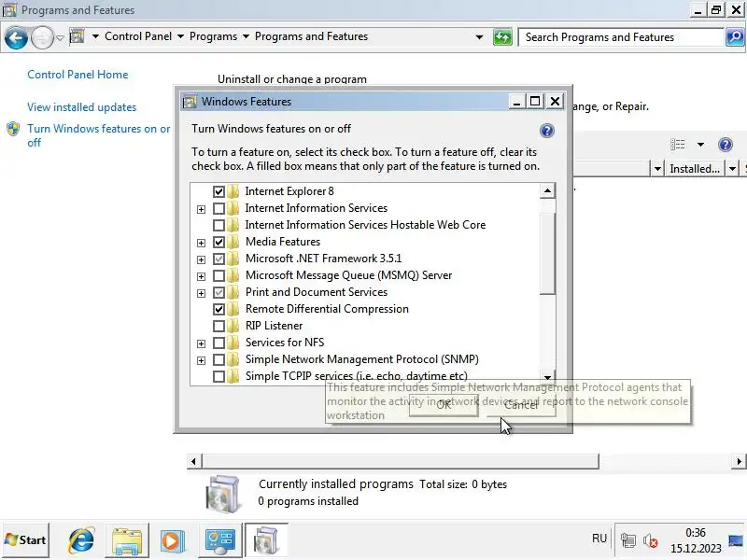This screenshot has height=560, width=747.
Task: Click the horizontal scrollbar thumb in Programs list
Action: click(401, 461)
